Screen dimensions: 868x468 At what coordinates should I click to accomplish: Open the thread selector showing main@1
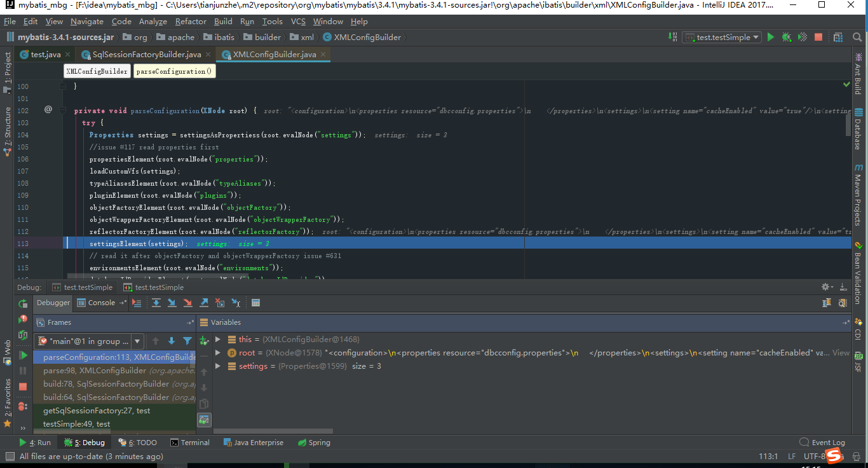coord(89,341)
